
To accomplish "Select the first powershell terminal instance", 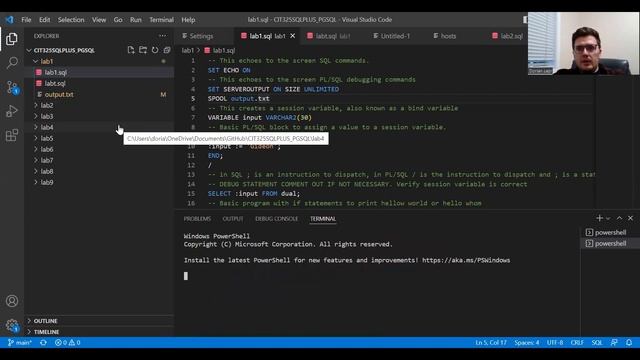I will (x=610, y=232).
